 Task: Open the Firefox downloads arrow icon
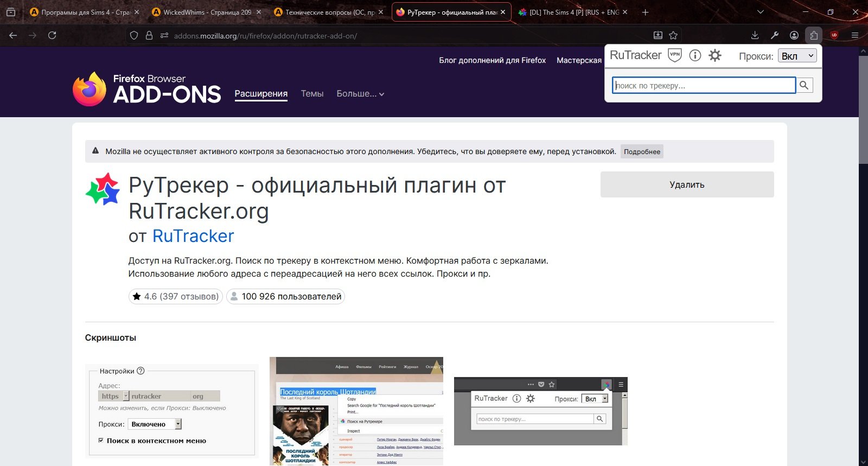click(755, 35)
